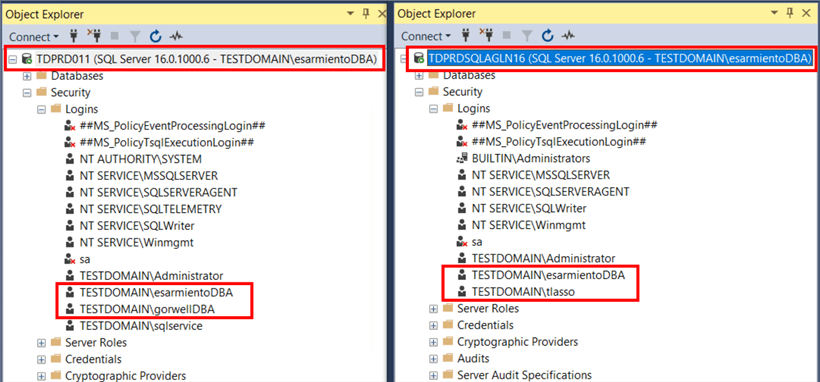Select NT SERVICE\SQLTELEMETRY login
The height and width of the screenshot is (382, 820).
(x=151, y=209)
